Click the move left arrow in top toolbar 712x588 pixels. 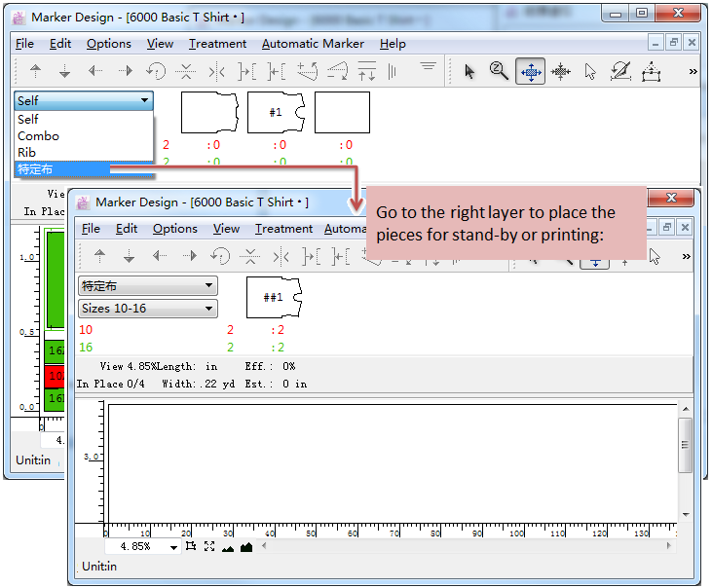click(95, 71)
